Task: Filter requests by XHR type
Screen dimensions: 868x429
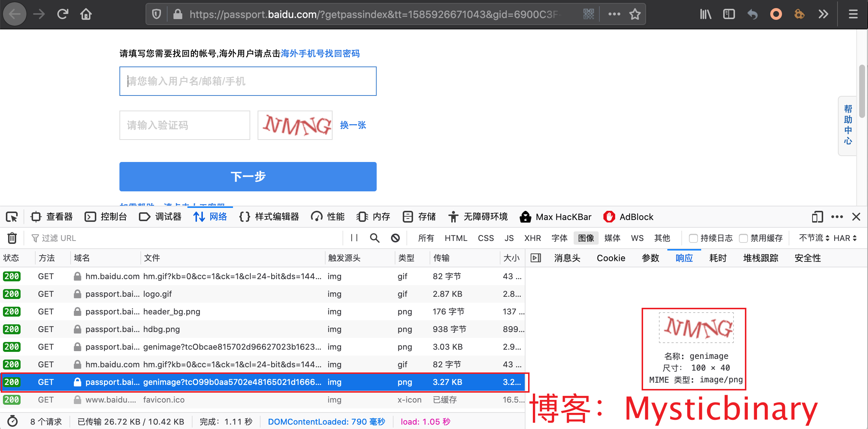Action: point(532,238)
